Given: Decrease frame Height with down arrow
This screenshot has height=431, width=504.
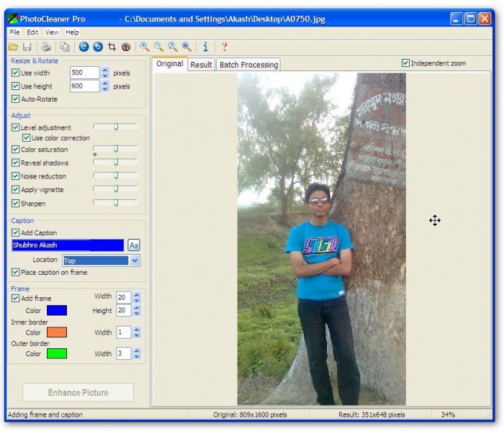Looking at the screenshot, I should click(137, 313).
